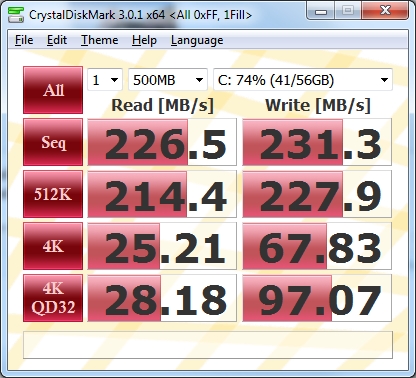Open the Theme menu

pos(99,40)
